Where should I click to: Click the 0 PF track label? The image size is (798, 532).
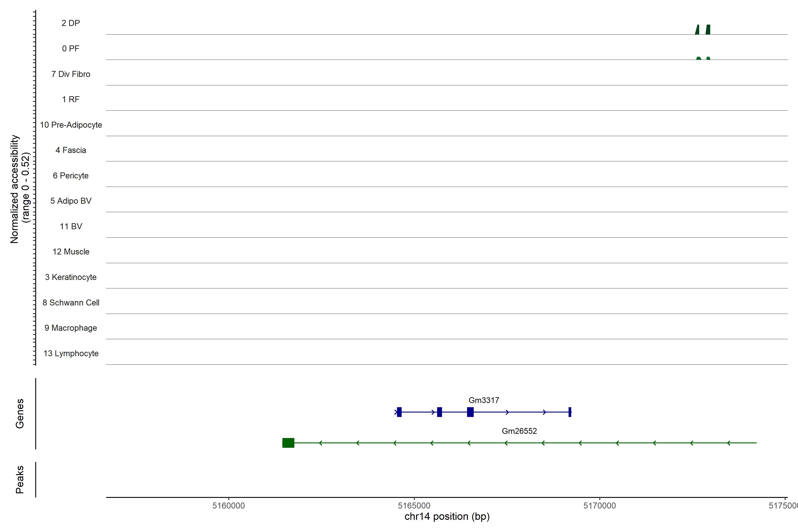pos(70,49)
